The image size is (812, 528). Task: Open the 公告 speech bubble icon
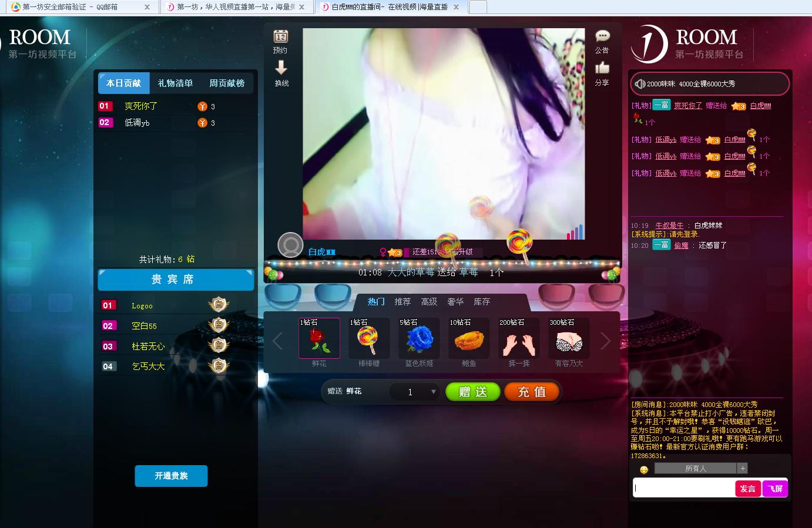coord(602,36)
